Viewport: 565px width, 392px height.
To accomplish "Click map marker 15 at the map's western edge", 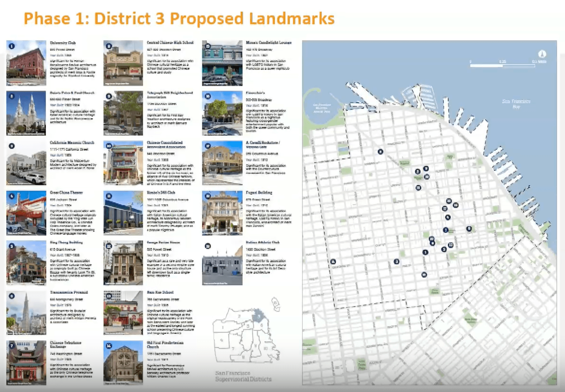I will pyautogui.click(x=334, y=262).
